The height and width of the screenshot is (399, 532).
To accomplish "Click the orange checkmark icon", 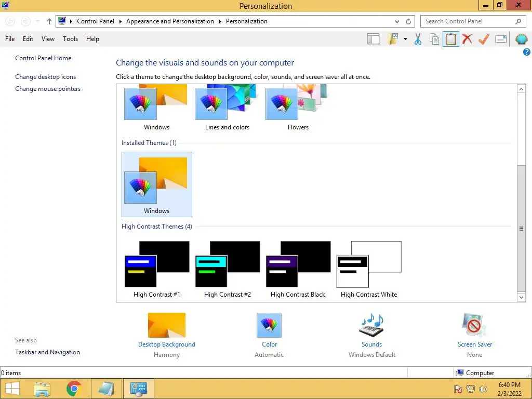I will coord(484,39).
